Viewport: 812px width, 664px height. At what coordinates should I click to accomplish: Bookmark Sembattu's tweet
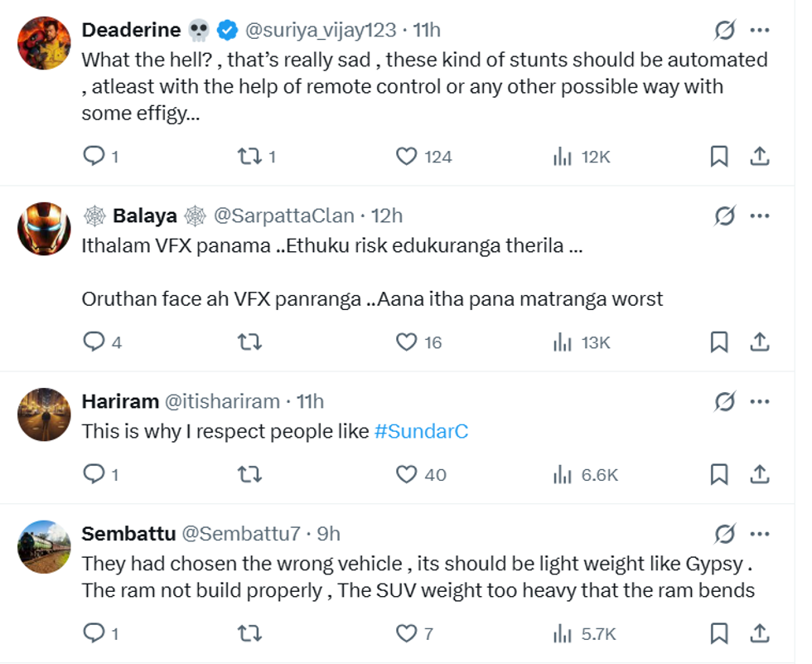click(719, 634)
